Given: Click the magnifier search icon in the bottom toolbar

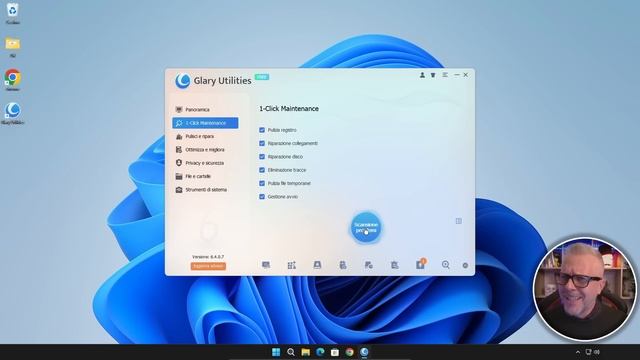Looking at the screenshot, I should [446, 265].
